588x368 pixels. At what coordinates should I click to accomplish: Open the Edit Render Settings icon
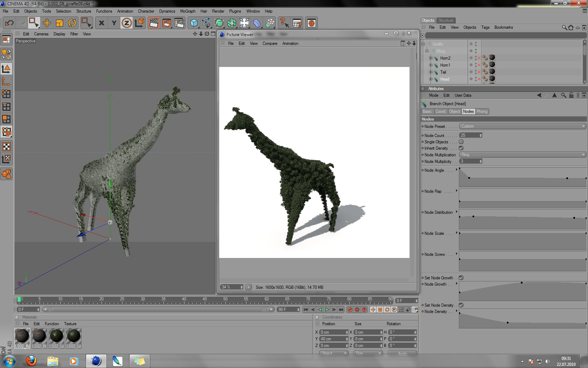click(179, 23)
